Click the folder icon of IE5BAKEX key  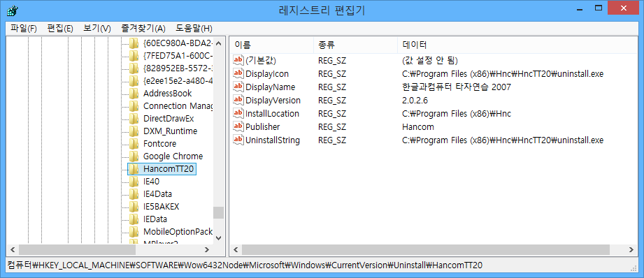point(134,206)
